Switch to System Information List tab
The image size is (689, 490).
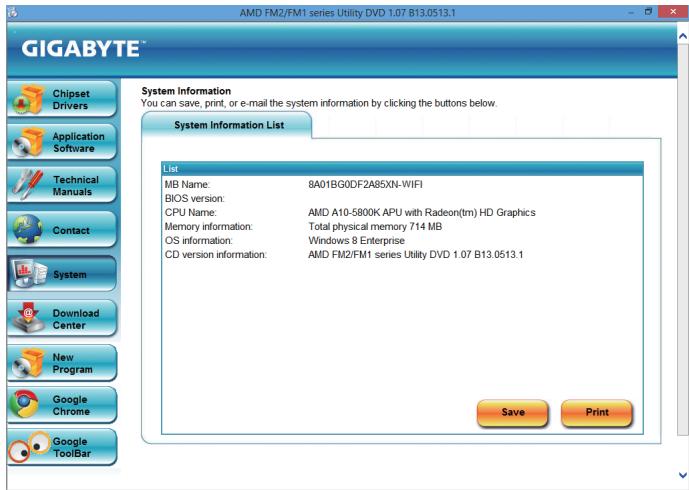click(x=227, y=125)
